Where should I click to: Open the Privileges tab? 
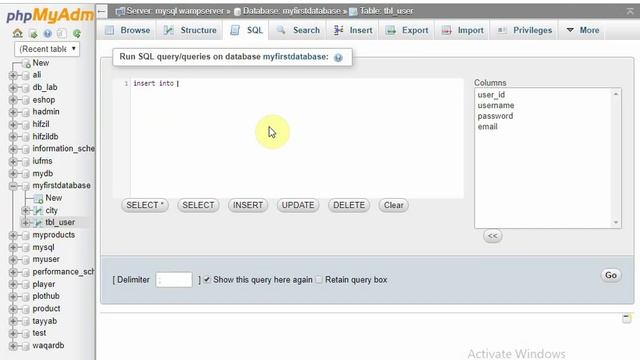pyautogui.click(x=524, y=30)
